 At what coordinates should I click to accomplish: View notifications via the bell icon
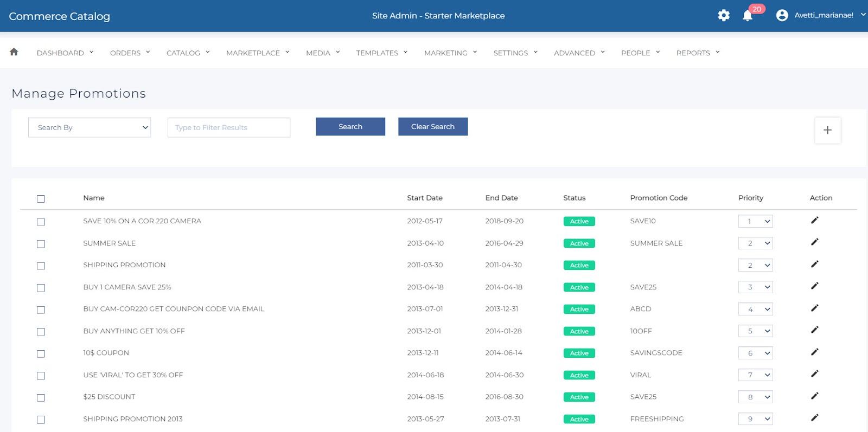pyautogui.click(x=748, y=16)
